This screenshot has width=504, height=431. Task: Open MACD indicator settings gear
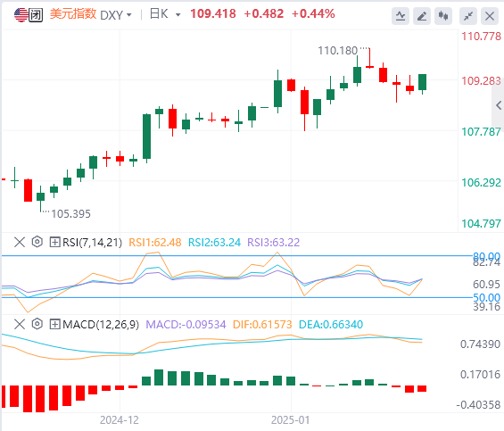[37, 324]
